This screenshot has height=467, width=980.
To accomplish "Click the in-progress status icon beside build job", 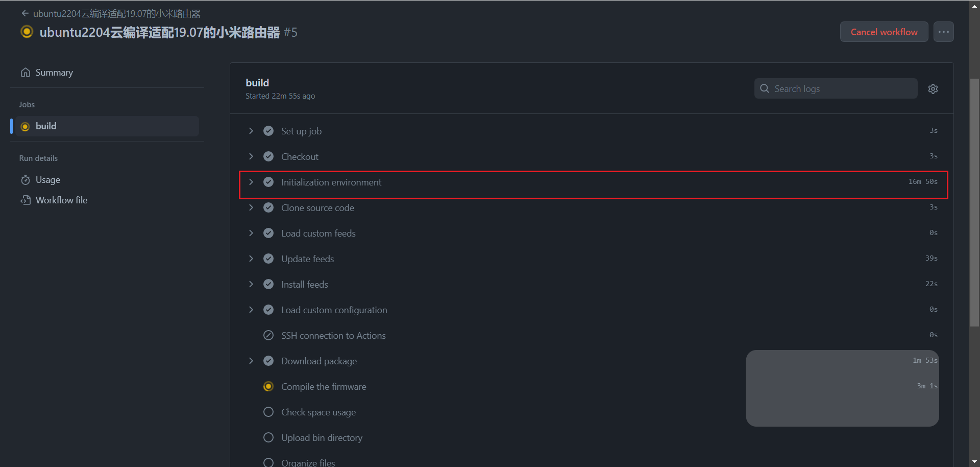I will pyautogui.click(x=25, y=126).
